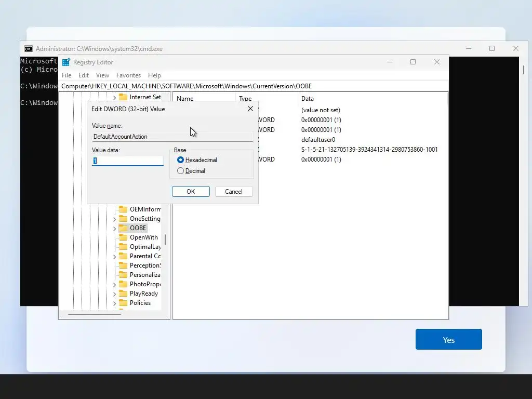Click the OptimalLay folder icon

(123, 247)
